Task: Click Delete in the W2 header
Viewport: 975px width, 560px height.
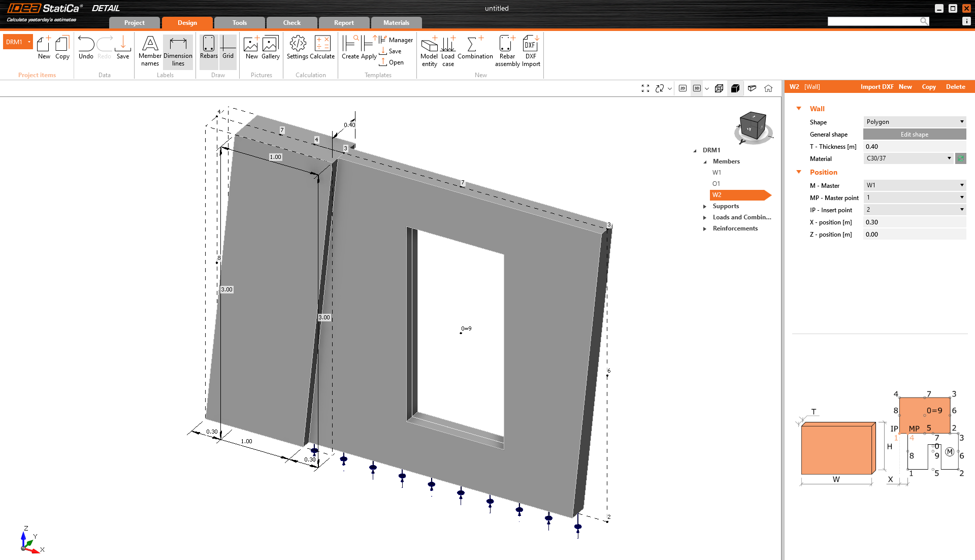Action: [x=955, y=87]
